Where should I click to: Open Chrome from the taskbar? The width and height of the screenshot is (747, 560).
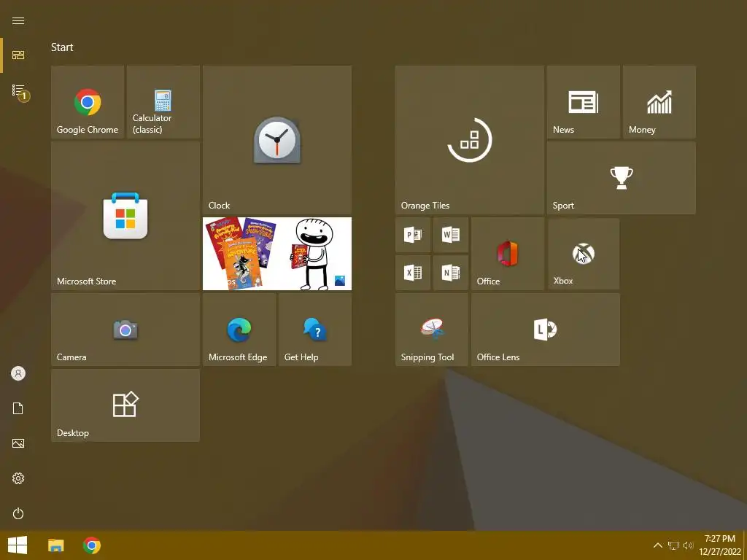pos(91,545)
